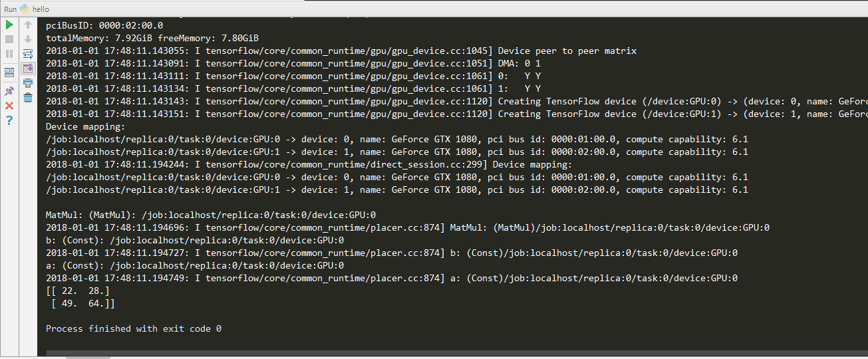Go up the stack trace with up arrow
This screenshot has height=359, width=868.
click(x=28, y=25)
